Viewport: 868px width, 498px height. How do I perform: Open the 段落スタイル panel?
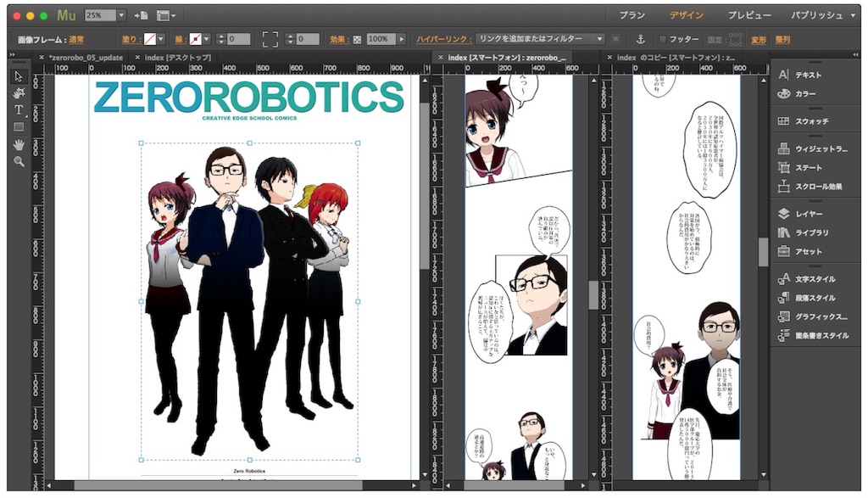click(x=807, y=298)
